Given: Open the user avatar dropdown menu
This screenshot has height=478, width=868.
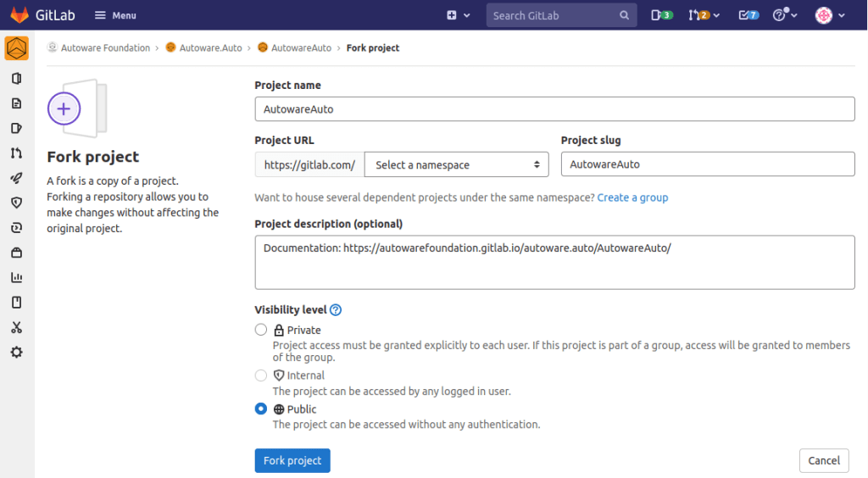Looking at the screenshot, I should point(829,15).
